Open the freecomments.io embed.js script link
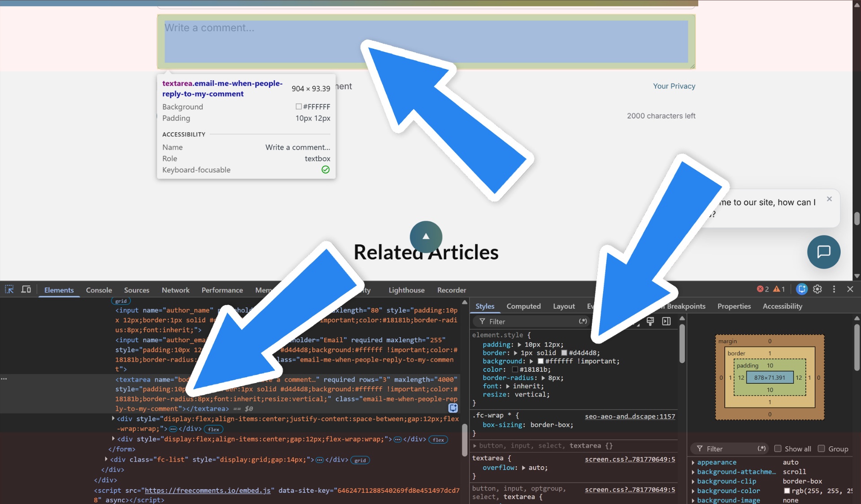This screenshot has height=504, width=861. (x=208, y=491)
